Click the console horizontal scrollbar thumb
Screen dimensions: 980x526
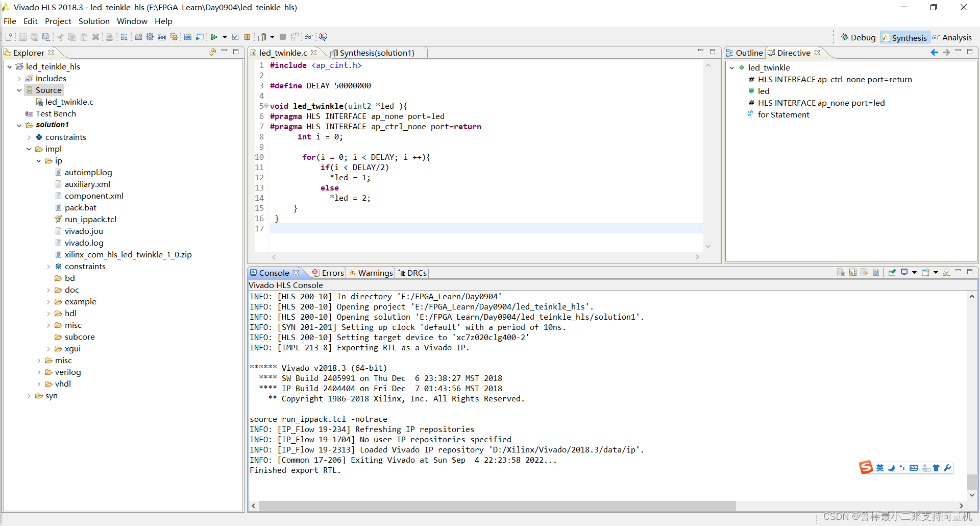[498, 506]
